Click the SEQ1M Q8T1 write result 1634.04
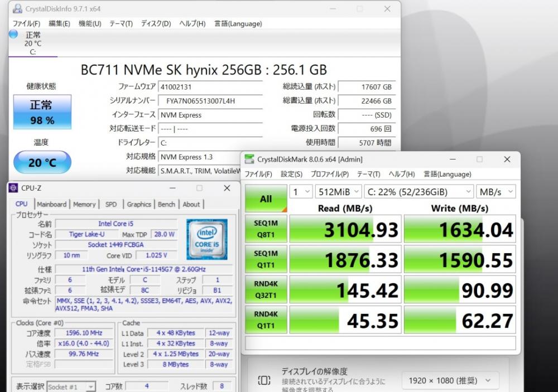The image size is (558, 392). point(460,229)
